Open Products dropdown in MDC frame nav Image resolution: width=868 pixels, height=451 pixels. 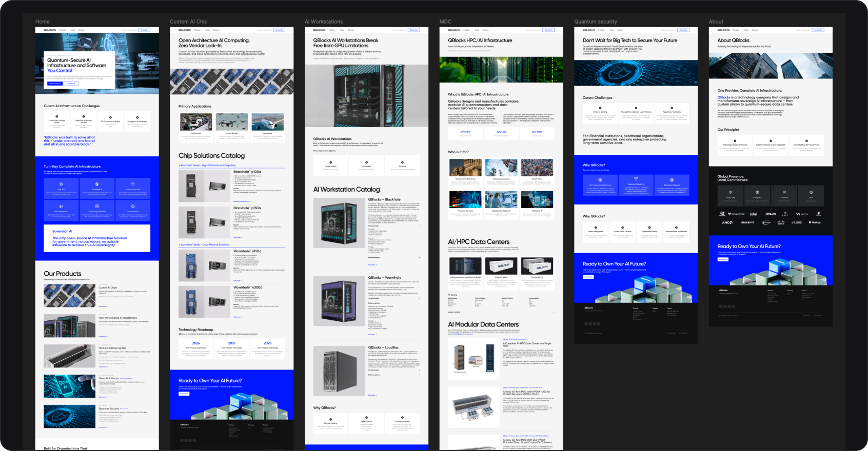coord(467,30)
